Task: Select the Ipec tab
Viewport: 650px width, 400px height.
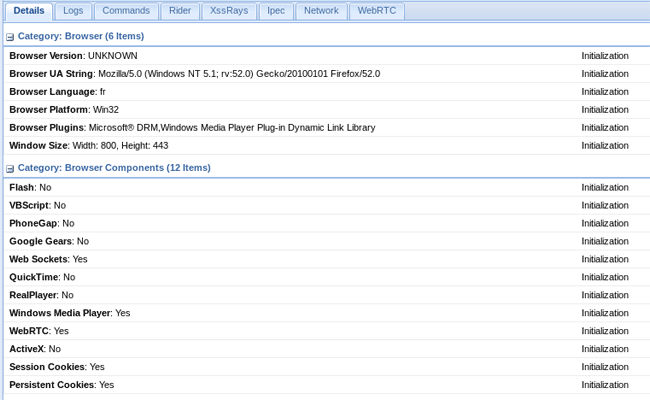Action: [276, 11]
